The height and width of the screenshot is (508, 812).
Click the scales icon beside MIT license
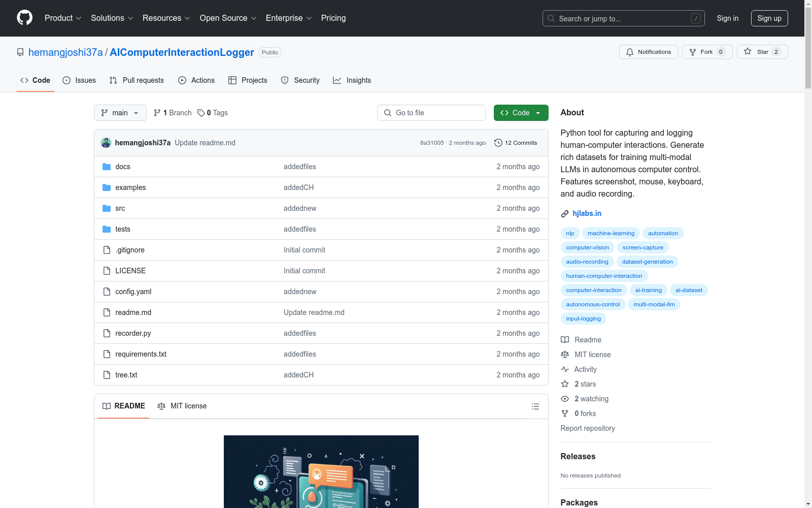pos(565,355)
